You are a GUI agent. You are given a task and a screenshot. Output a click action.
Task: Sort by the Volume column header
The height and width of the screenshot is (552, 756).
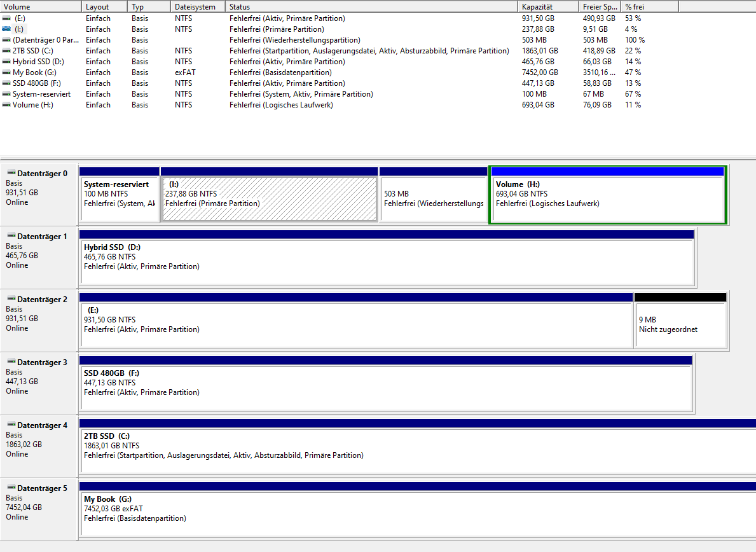41,7
